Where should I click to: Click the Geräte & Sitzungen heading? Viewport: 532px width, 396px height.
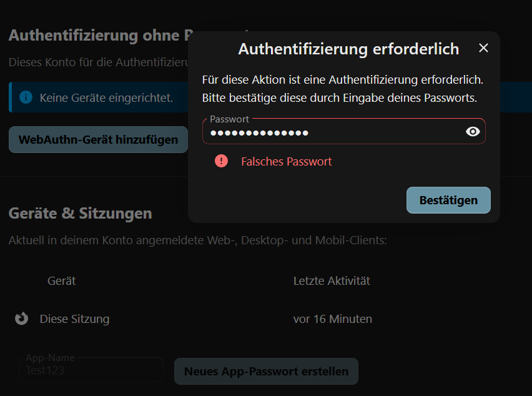[80, 214]
